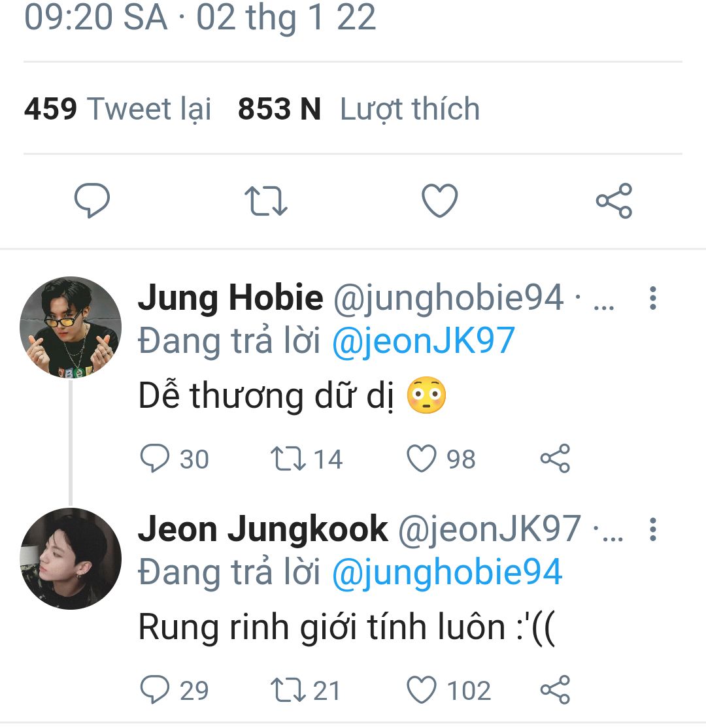Retweet the main tweet
This screenshot has width=706, height=728.
(265, 201)
